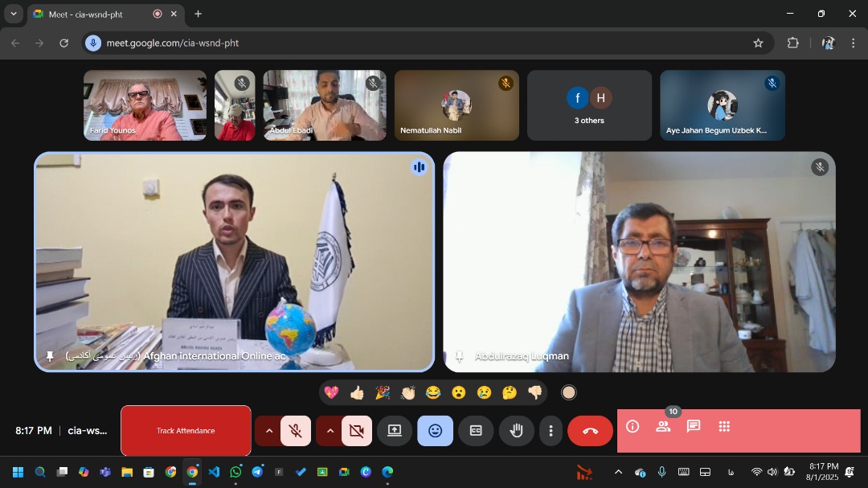Open the present screen option

pos(395,431)
